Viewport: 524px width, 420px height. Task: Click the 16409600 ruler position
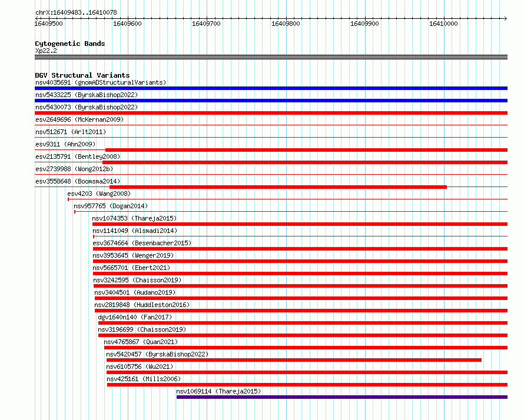pos(127,24)
